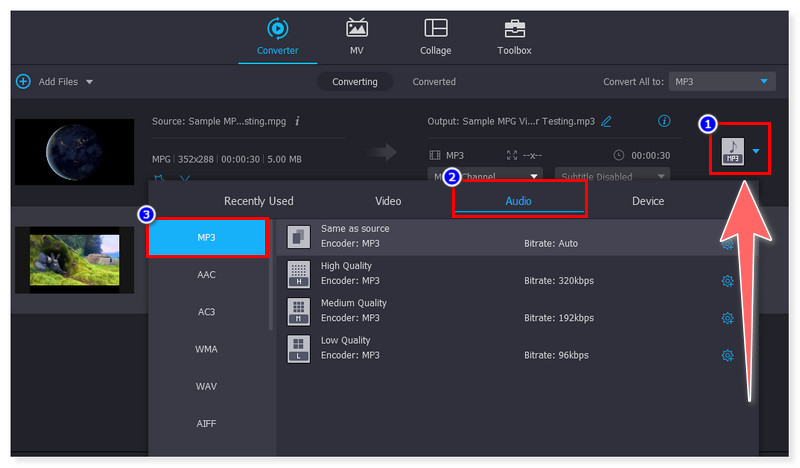Screen dimensions: 800x468
Task: Click the Earth video thumbnail
Action: 74,152
